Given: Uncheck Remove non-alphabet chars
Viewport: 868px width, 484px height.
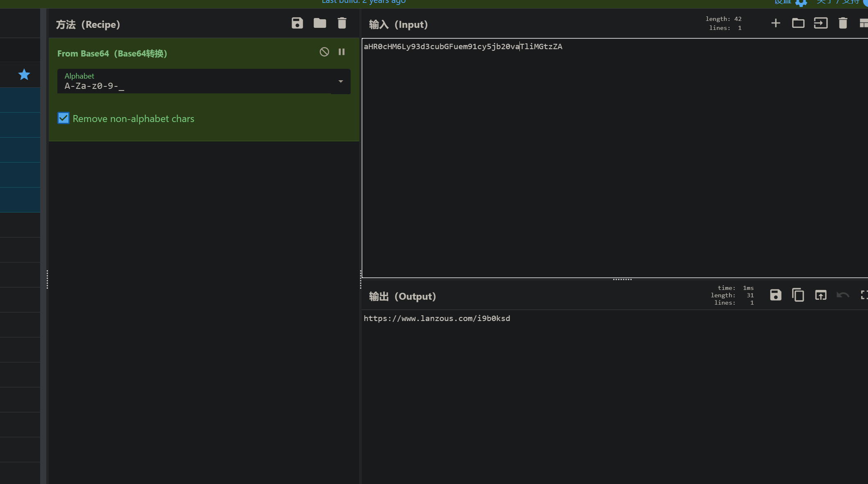Looking at the screenshot, I should pos(63,118).
